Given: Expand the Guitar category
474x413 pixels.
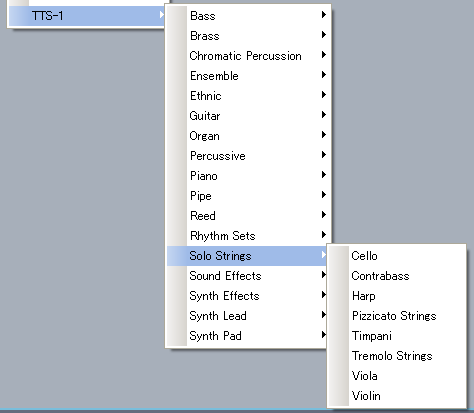Looking at the screenshot, I should click(248, 116).
